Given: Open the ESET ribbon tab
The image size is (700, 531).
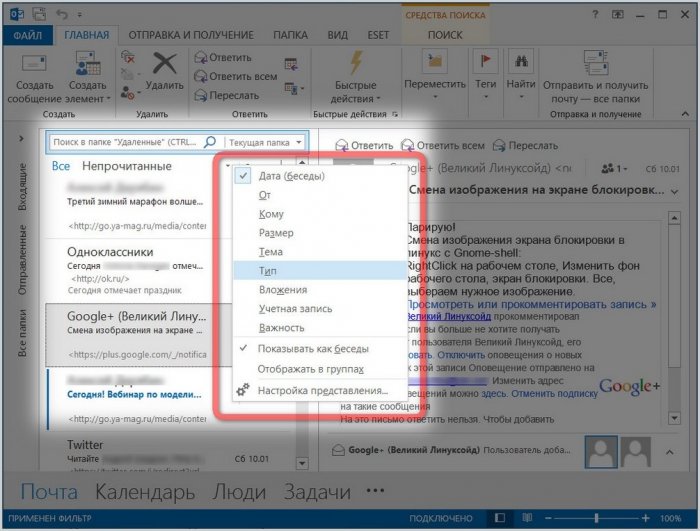Looking at the screenshot, I should point(378,35).
